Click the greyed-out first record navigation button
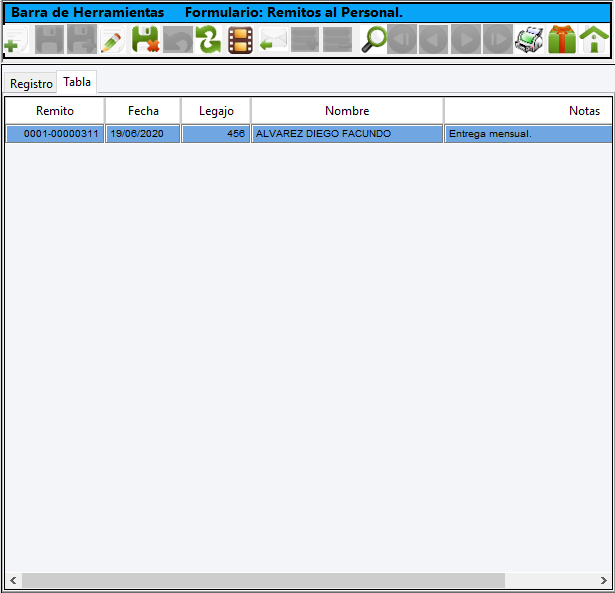Screen dimensions: 615x593 pyautogui.click(x=402, y=40)
